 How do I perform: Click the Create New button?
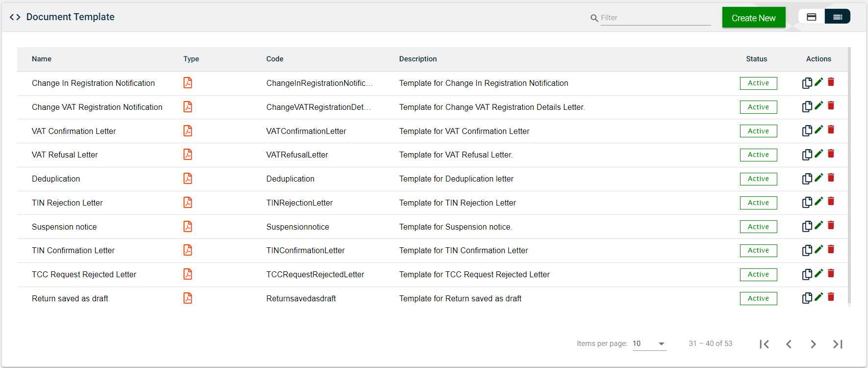[x=753, y=18]
